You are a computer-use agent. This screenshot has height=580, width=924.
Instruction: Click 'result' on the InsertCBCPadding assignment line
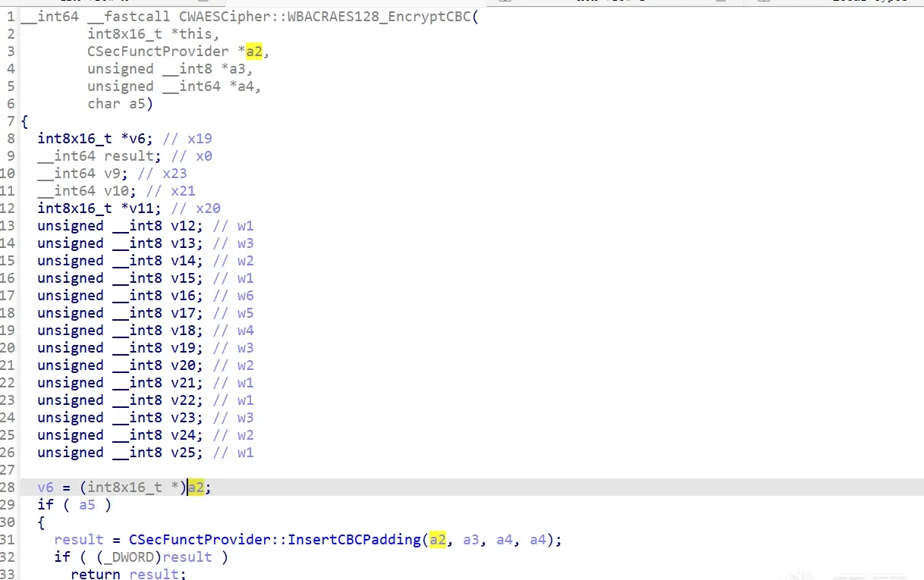(x=79, y=539)
